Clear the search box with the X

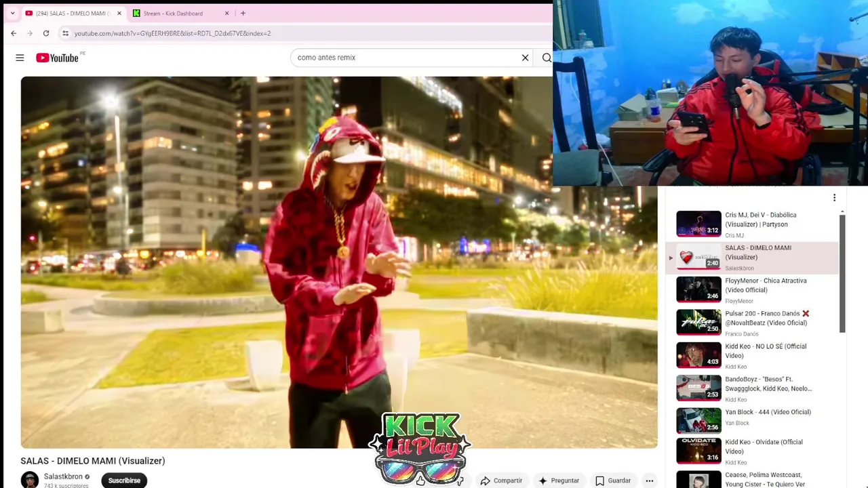pos(525,58)
